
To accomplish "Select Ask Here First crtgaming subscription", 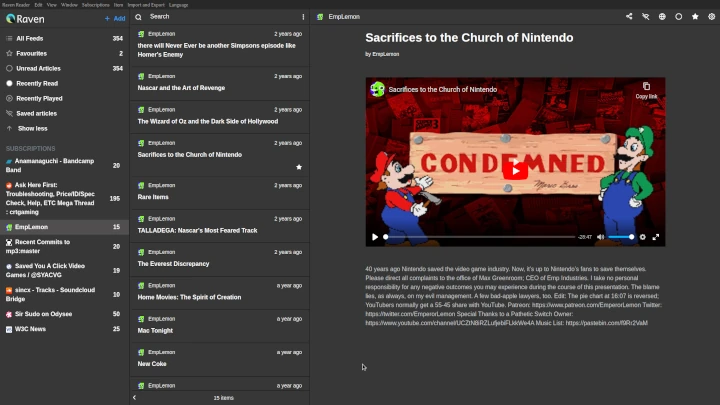I will (64, 198).
